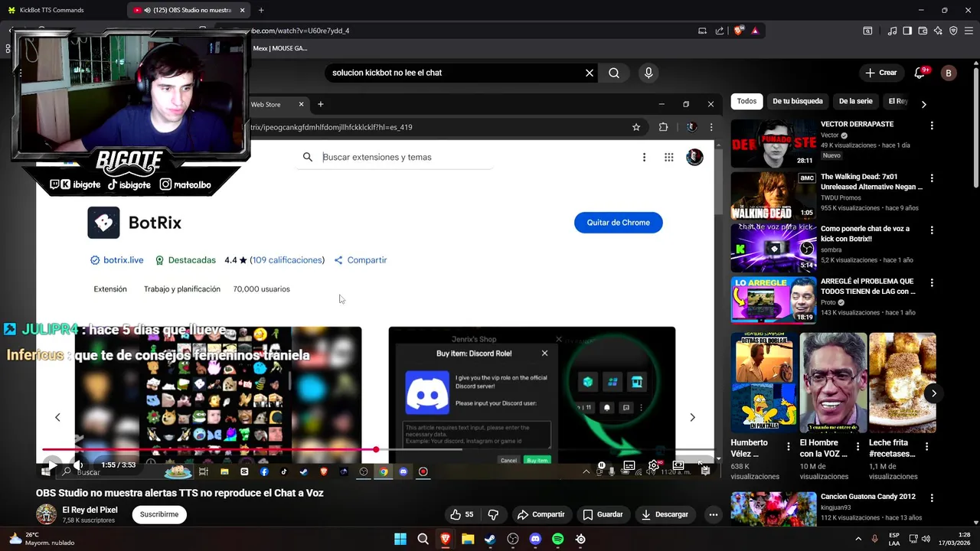Open ARREGLÉ el PROBLEMA QUE TODOS video title
The image size is (980, 551).
[x=868, y=286]
